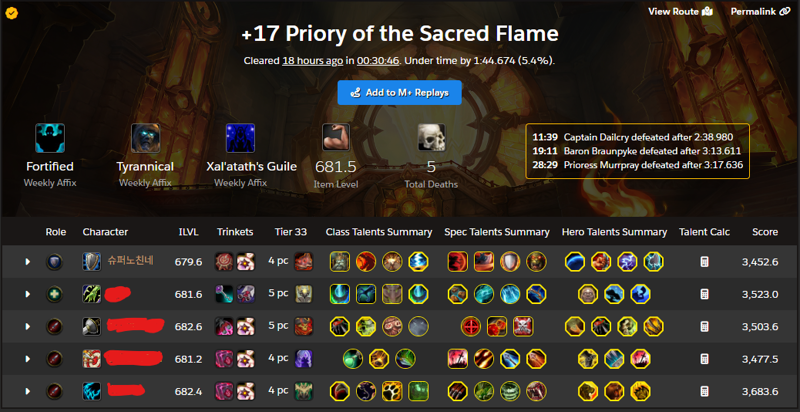The width and height of the screenshot is (800, 412).
Task: Click the healer role icon in second row
Action: (55, 294)
